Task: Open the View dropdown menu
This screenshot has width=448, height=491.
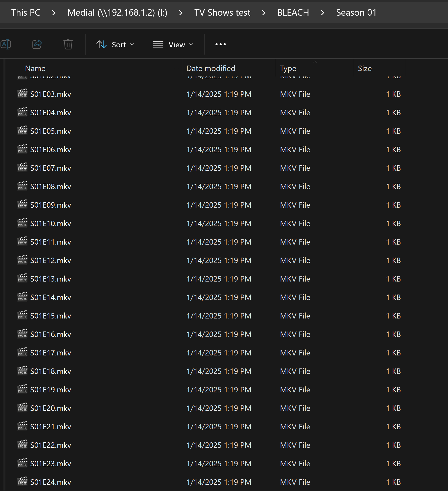Action: point(173,44)
